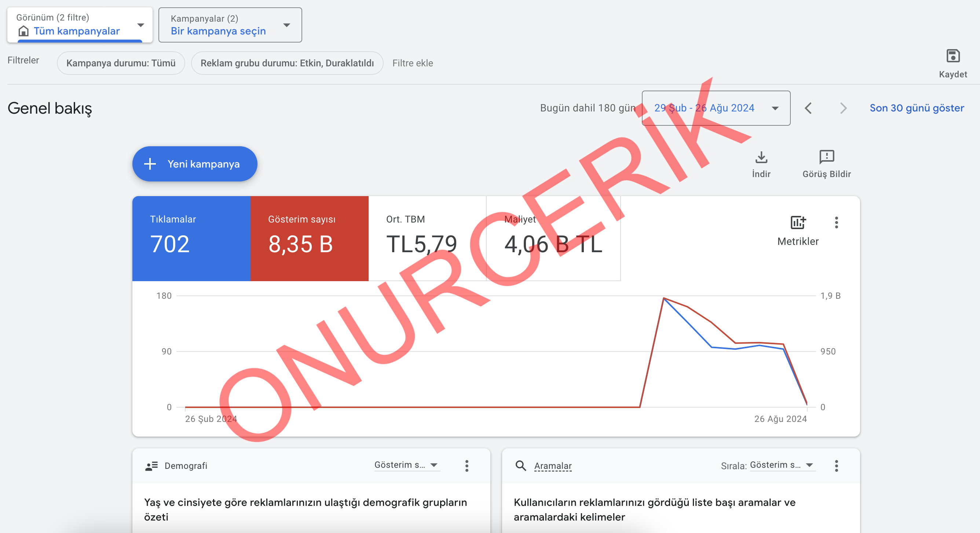Click Son 30 günü göster link
980x533 pixels.
(x=917, y=109)
